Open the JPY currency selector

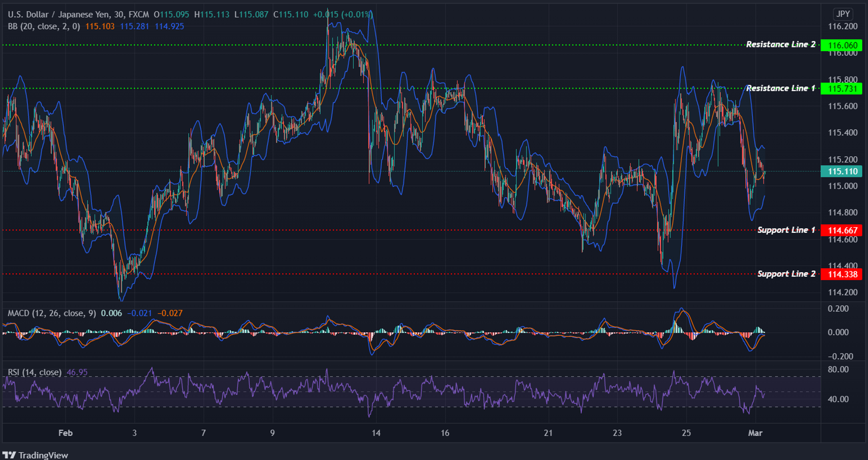tap(842, 14)
